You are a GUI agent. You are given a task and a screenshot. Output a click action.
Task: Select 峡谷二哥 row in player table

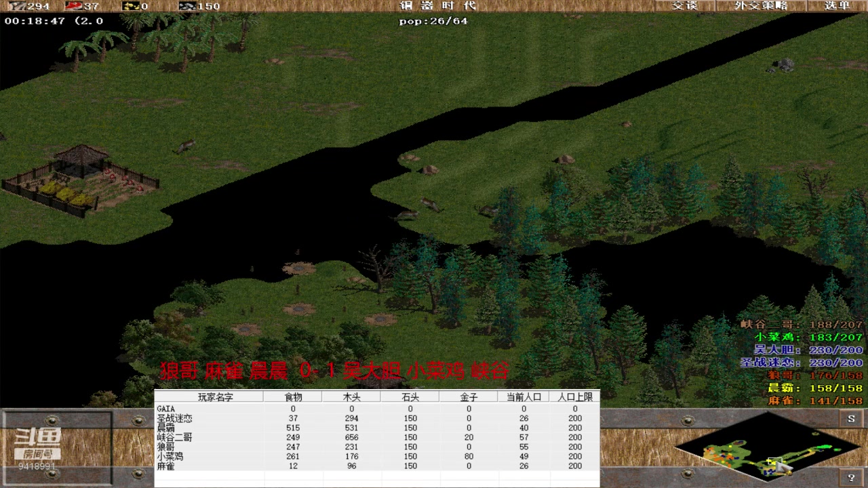(x=377, y=437)
